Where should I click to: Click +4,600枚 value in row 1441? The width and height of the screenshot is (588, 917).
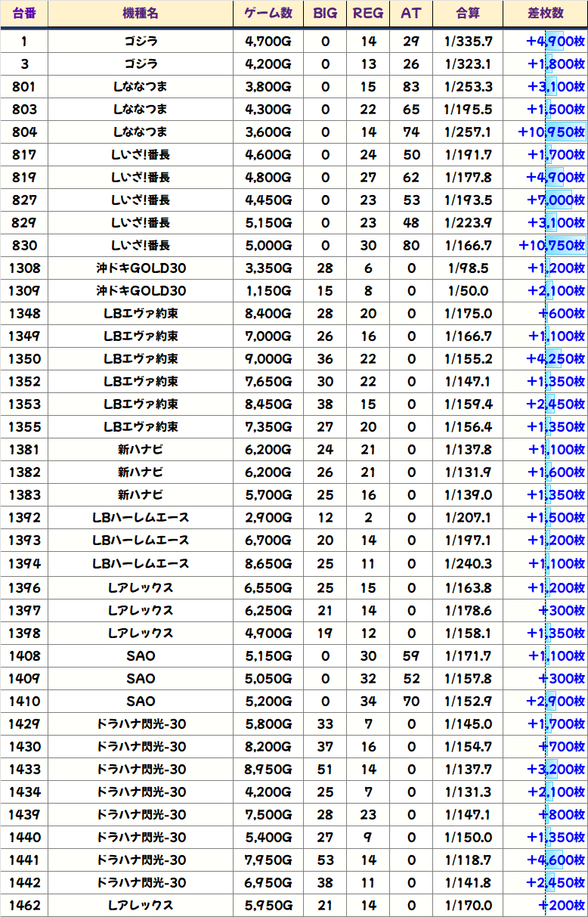[556, 860]
